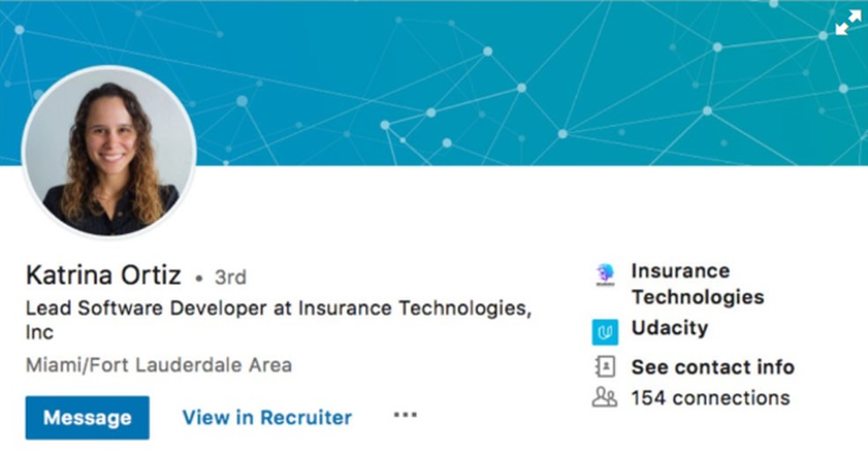Click the Udacity logo icon
The height and width of the screenshot is (455, 868).
click(x=604, y=332)
